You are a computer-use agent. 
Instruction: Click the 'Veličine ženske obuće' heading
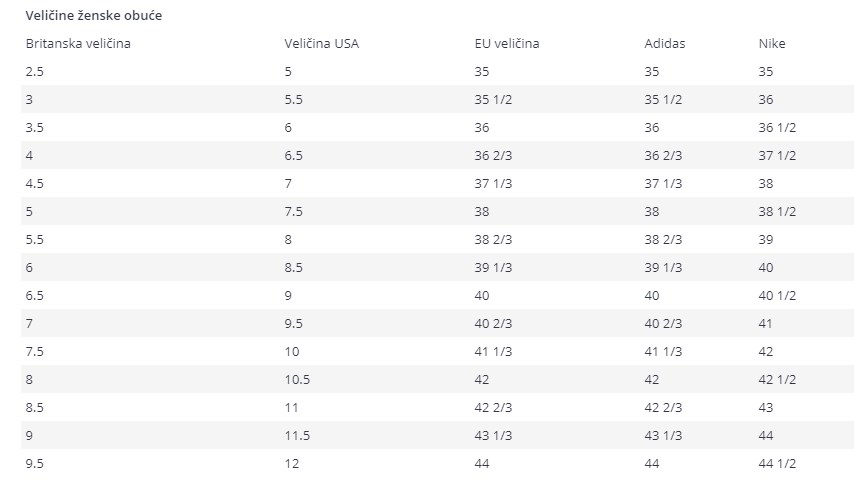[x=94, y=15]
